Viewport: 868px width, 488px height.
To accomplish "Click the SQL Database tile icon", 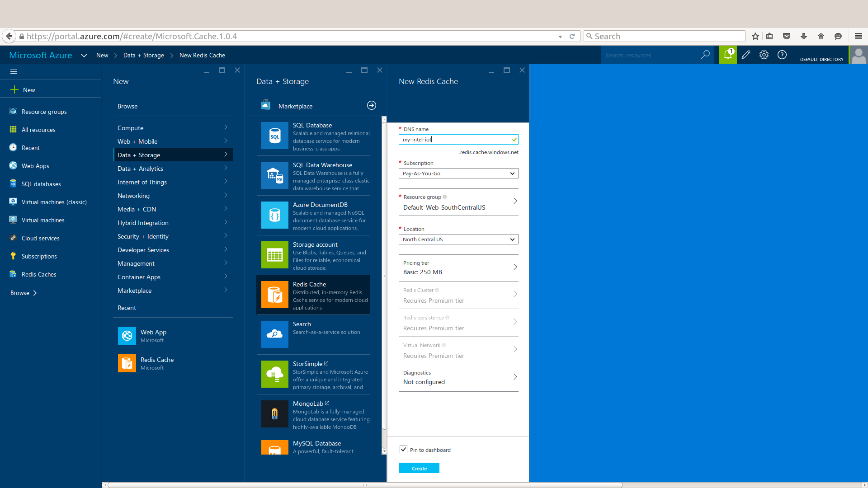I will click(x=274, y=136).
